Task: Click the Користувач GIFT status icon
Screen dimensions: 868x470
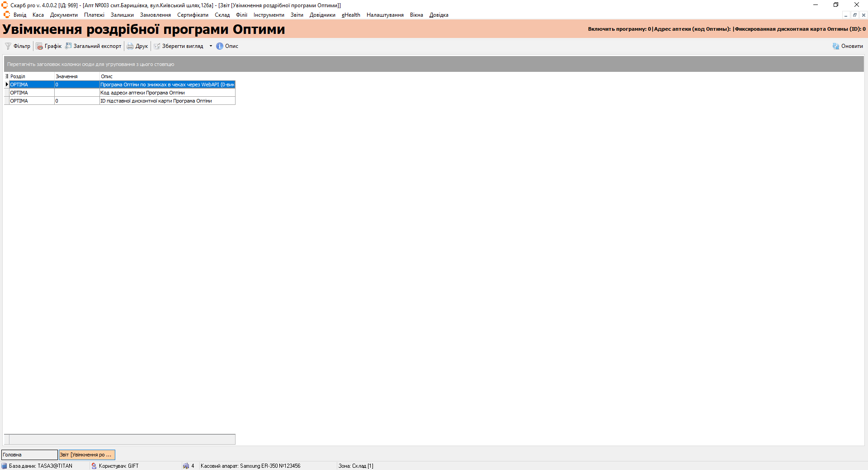Action: pyautogui.click(x=94, y=466)
